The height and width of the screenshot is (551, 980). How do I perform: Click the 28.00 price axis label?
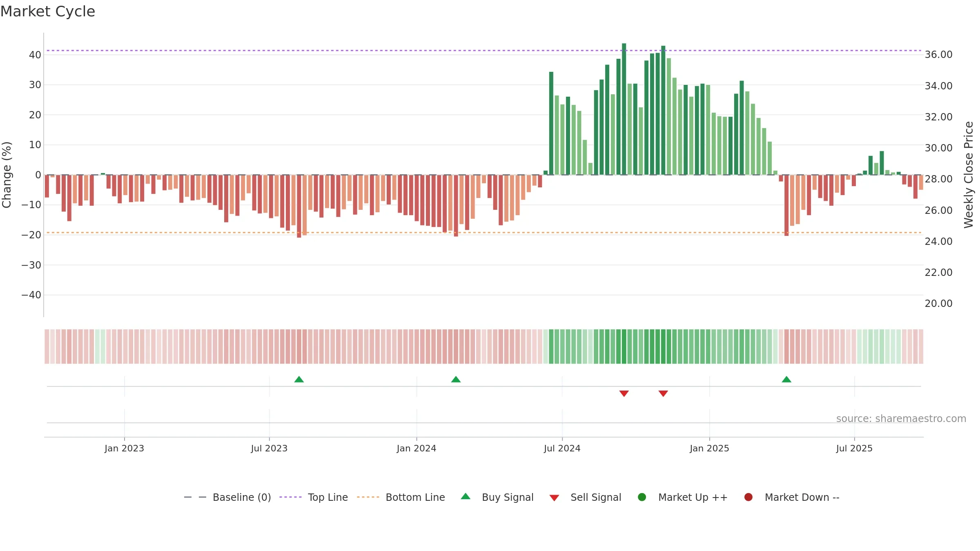point(938,179)
